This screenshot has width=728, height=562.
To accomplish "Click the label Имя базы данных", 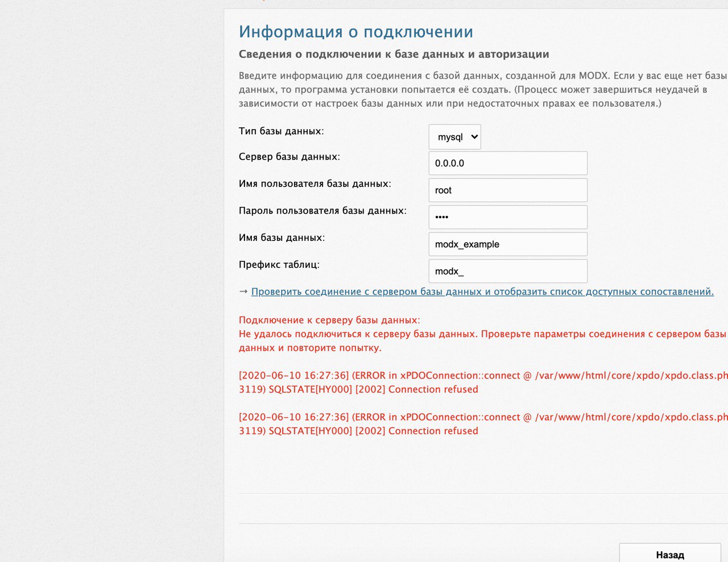I will tap(282, 238).
